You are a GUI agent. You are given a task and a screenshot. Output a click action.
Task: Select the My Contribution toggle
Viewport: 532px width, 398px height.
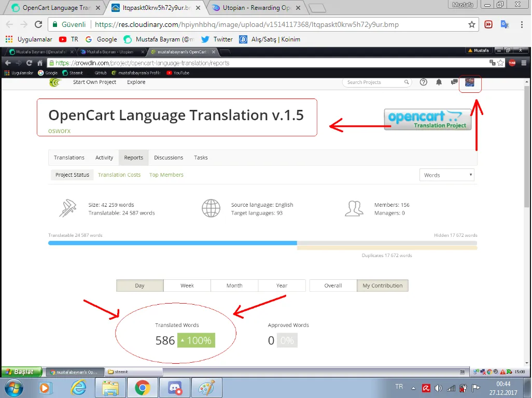(383, 286)
